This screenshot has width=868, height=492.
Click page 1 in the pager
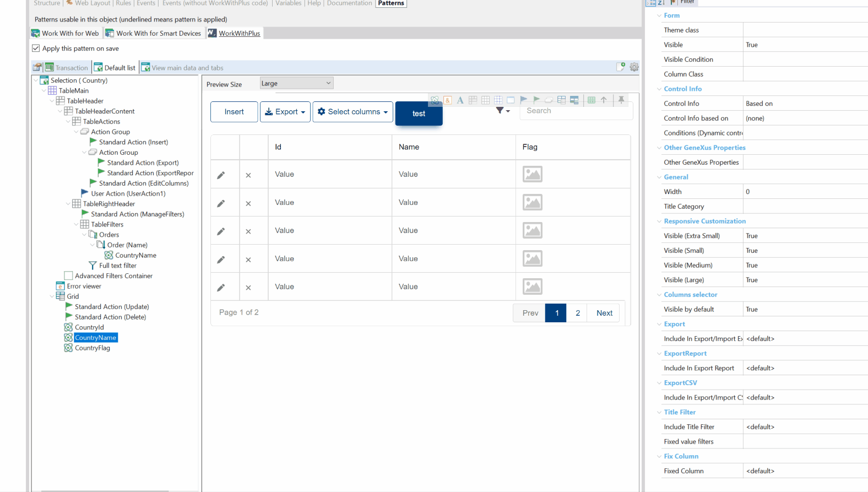click(556, 313)
